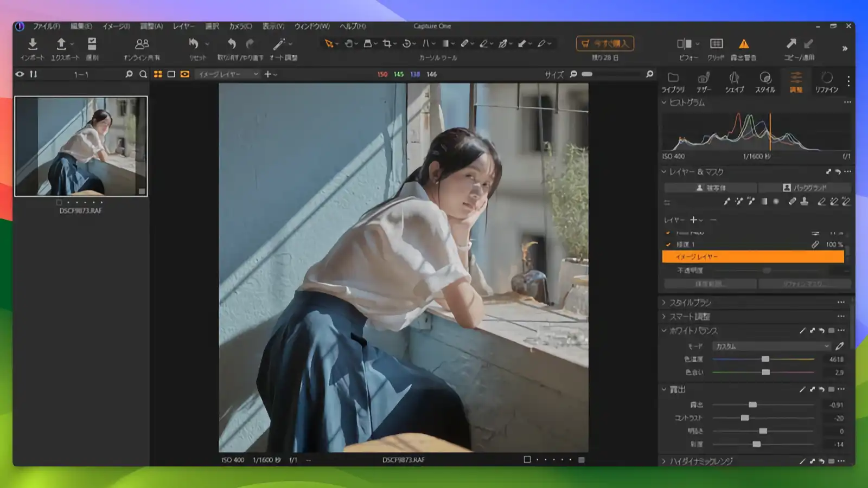Select the DSCF9873.RAF thumbnail in filmstrip
868x488 pixels.
click(81, 145)
